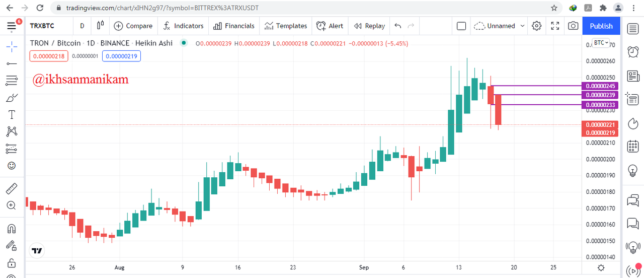The height and width of the screenshot is (278, 644).
Task: Select the text annotation tool
Action: tap(12, 114)
